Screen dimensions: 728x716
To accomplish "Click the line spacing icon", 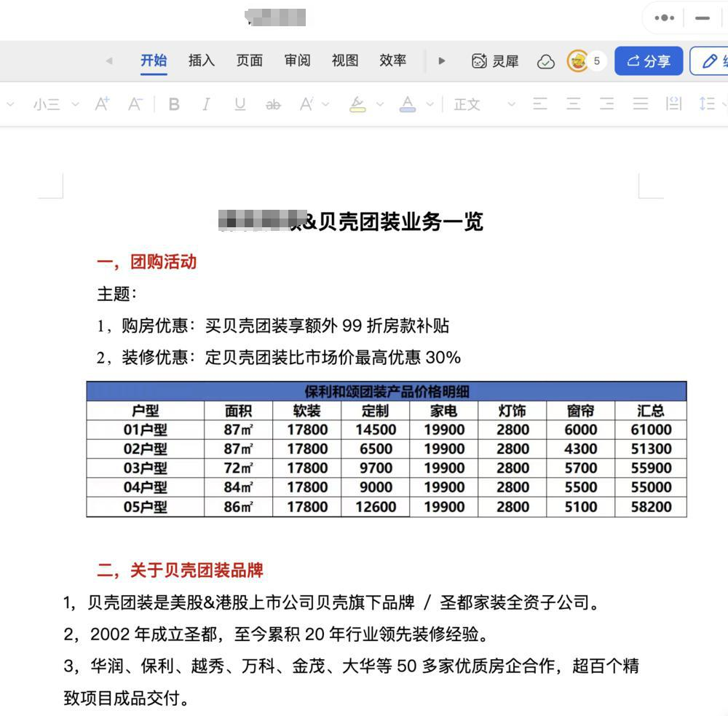I will pos(707,103).
